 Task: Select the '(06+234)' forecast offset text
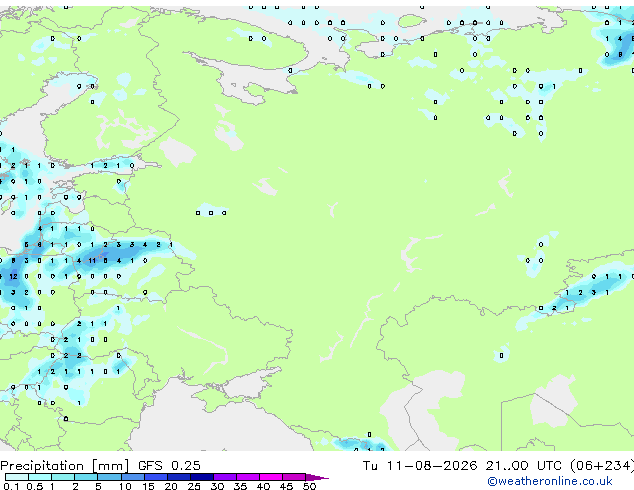[x=602, y=465]
